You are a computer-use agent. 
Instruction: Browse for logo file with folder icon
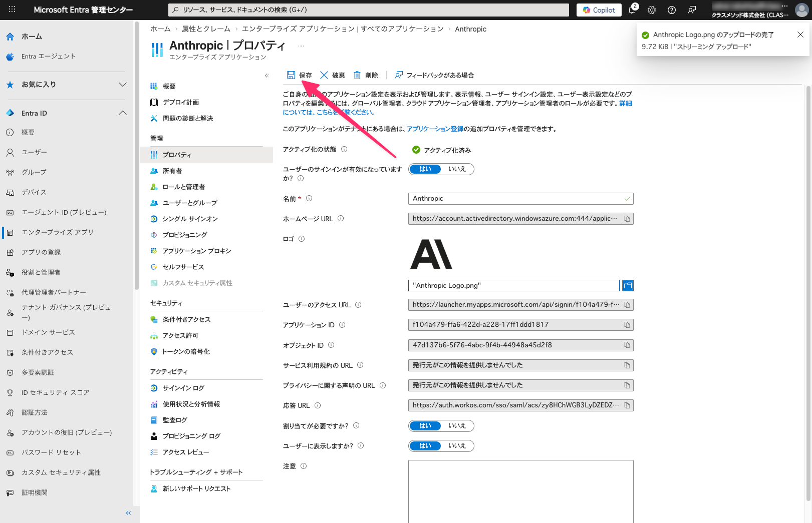point(628,286)
